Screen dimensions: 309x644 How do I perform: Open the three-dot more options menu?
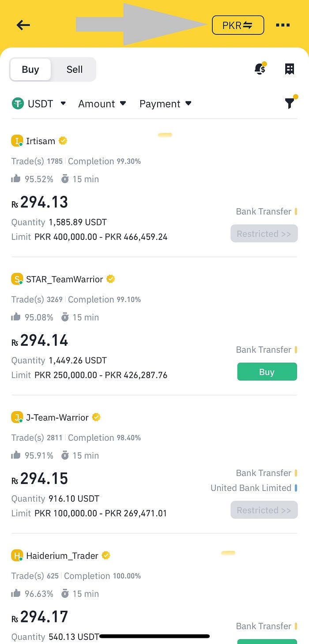coord(283,25)
